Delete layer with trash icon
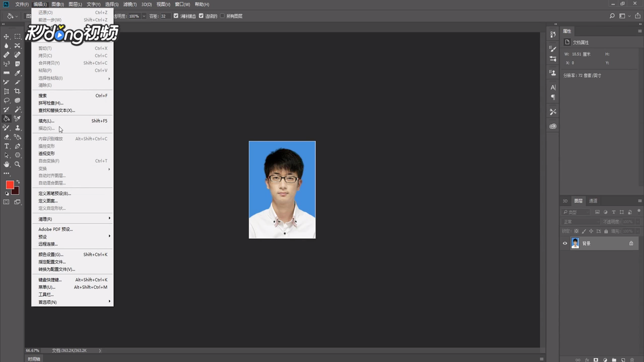644x362 pixels. (x=632, y=360)
